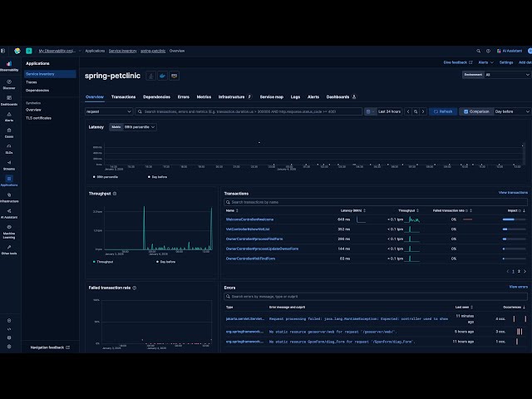Open the global search magnifier icon
This screenshot has height=399, width=532.
[x=479, y=51]
